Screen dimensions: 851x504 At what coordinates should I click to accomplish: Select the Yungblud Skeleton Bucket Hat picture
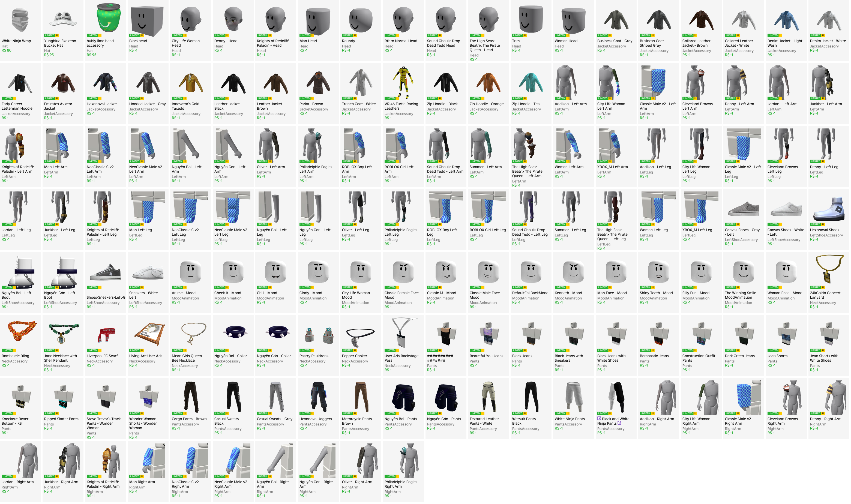(x=63, y=18)
